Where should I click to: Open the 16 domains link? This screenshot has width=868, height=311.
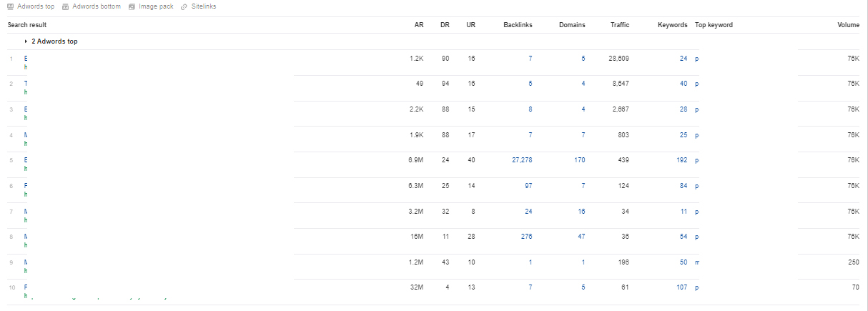point(581,212)
